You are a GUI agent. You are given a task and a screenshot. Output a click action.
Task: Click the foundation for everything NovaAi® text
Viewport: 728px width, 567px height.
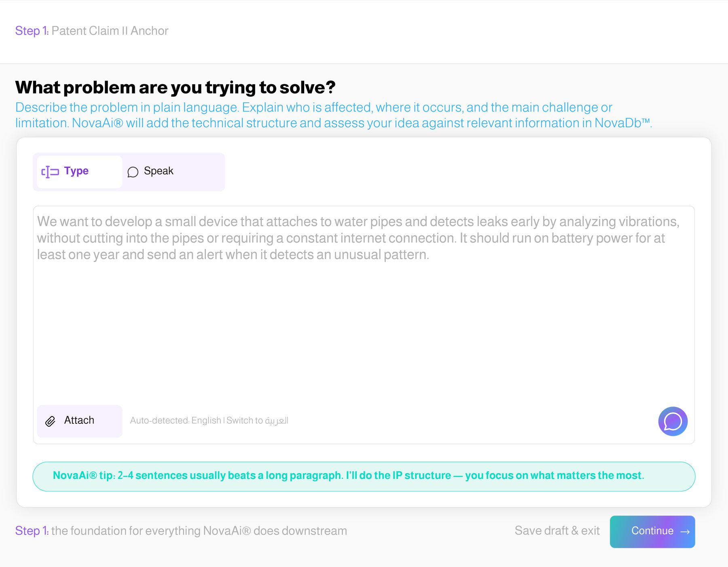(199, 531)
